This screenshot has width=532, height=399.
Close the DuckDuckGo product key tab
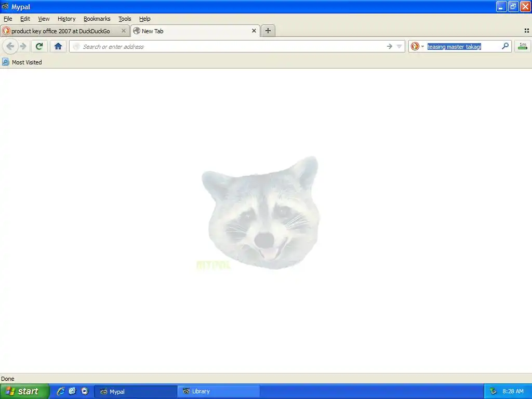point(124,31)
